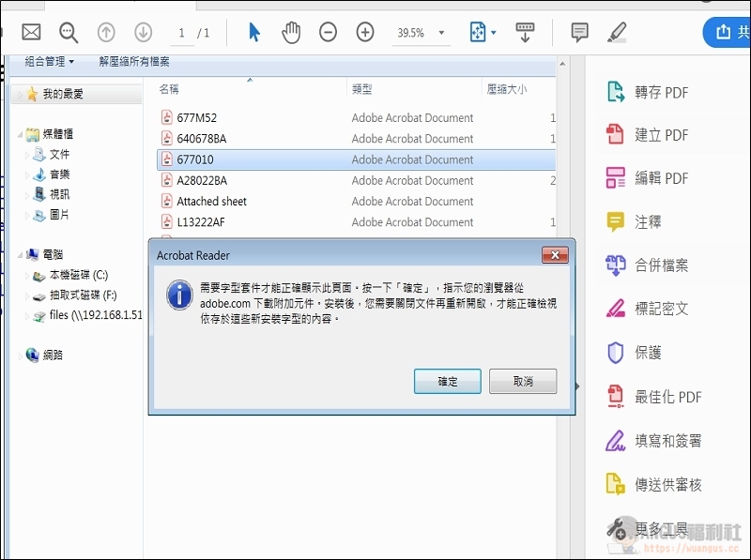Go to next page with down arrow
The height and width of the screenshot is (560, 751).
(x=143, y=33)
